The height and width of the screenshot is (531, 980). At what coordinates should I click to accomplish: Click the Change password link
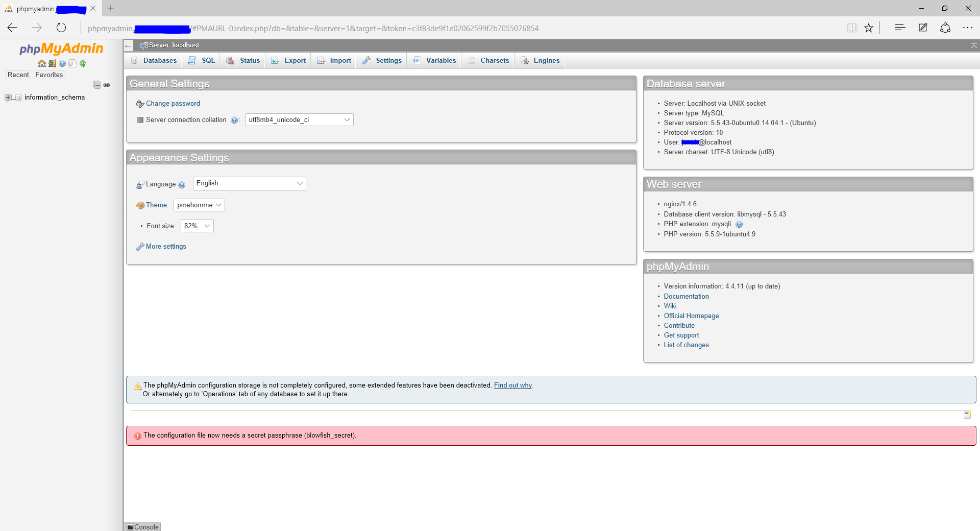pos(173,104)
